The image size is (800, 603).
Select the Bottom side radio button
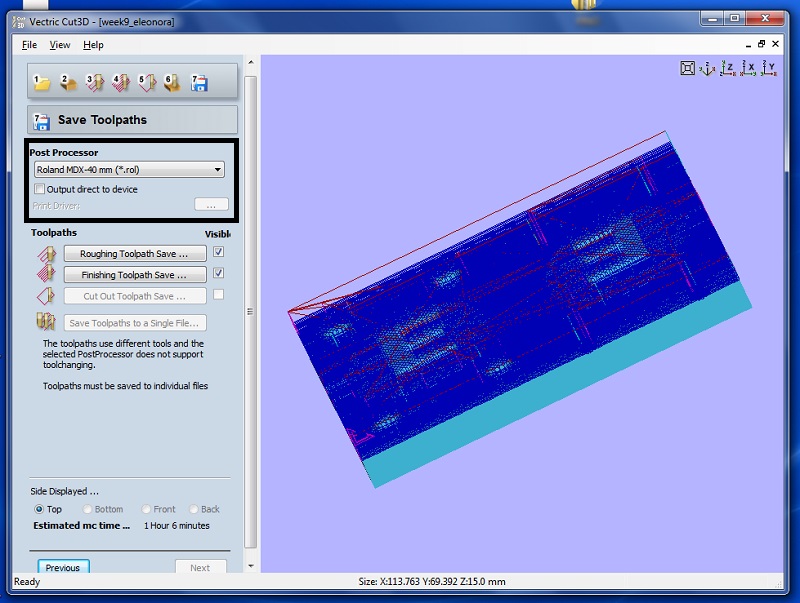(x=87, y=509)
